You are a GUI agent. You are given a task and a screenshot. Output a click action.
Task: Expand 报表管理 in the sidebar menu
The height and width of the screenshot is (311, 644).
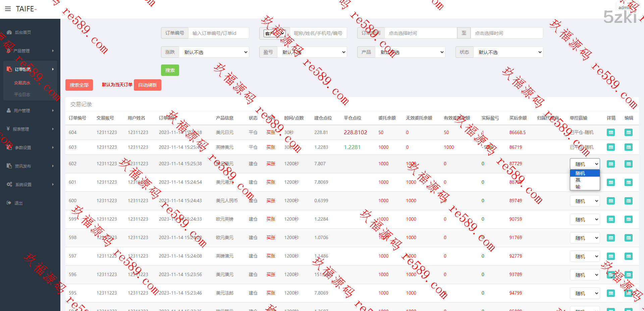tap(30, 129)
